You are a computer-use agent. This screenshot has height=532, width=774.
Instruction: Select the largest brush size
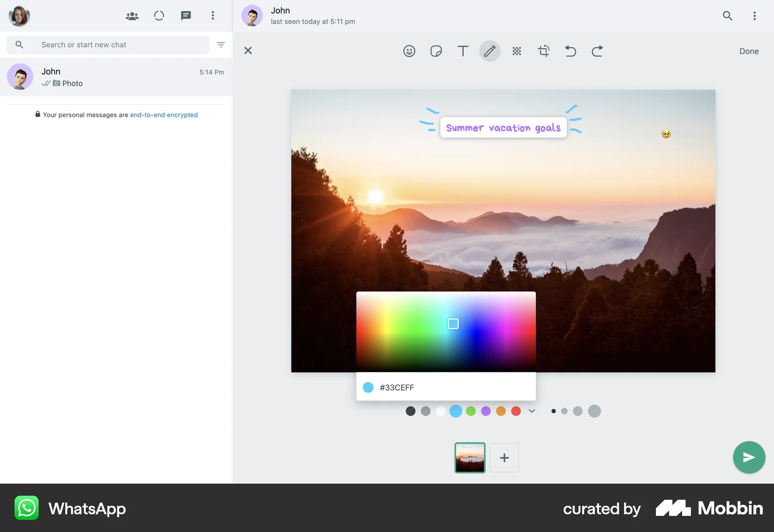click(594, 411)
